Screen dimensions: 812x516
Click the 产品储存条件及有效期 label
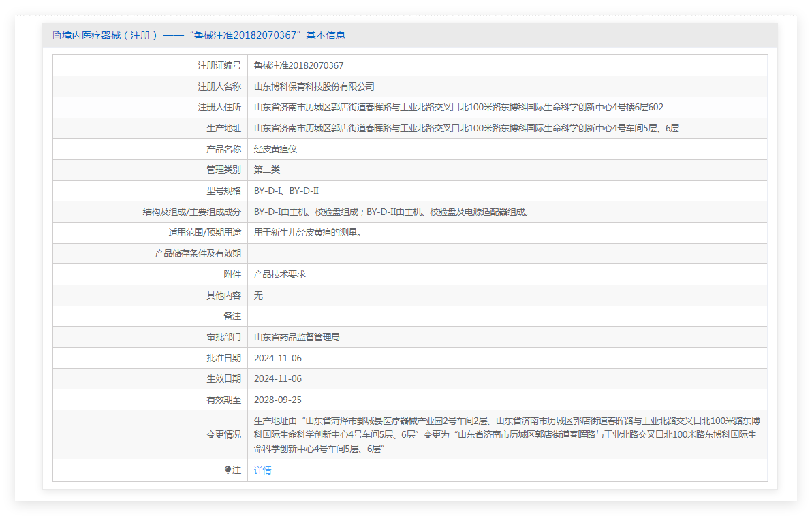point(198,254)
